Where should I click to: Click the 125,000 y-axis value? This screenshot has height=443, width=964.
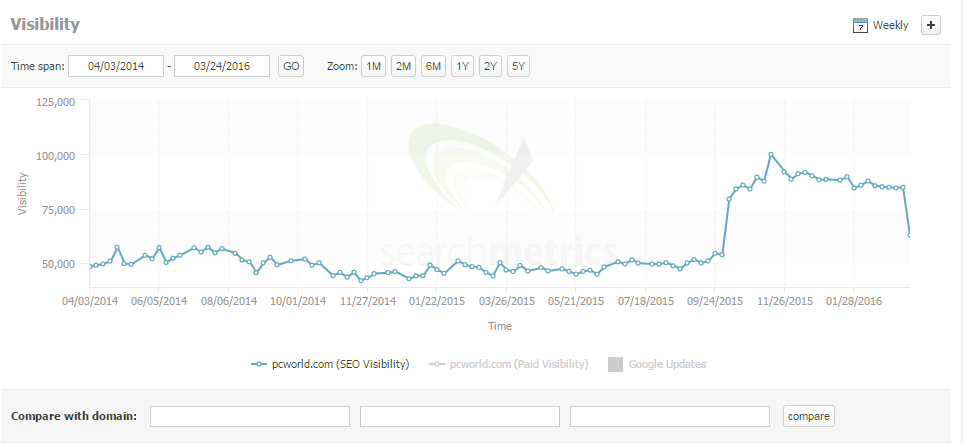(x=57, y=101)
